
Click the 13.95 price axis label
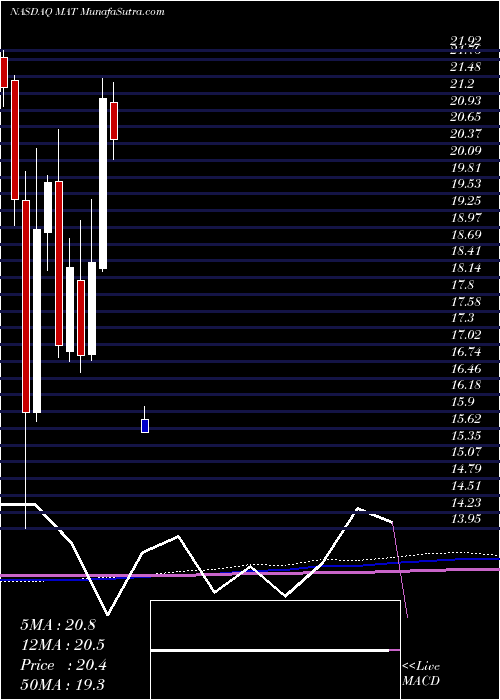click(x=466, y=519)
